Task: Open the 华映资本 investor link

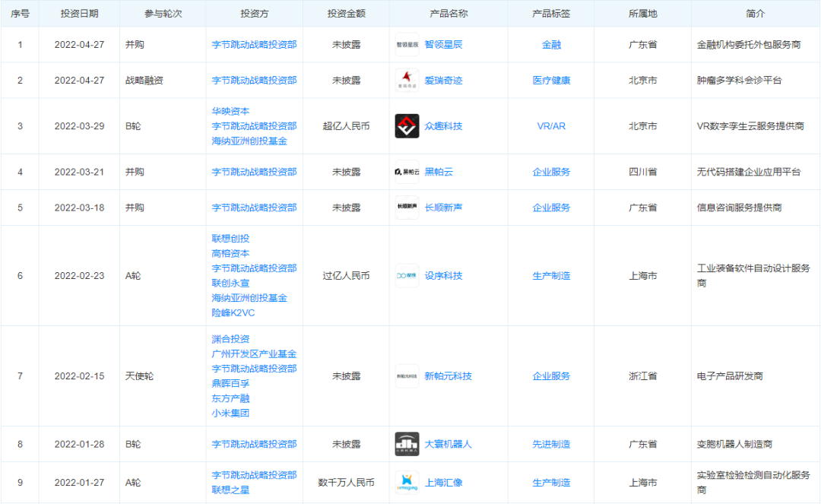Action: 230,111
